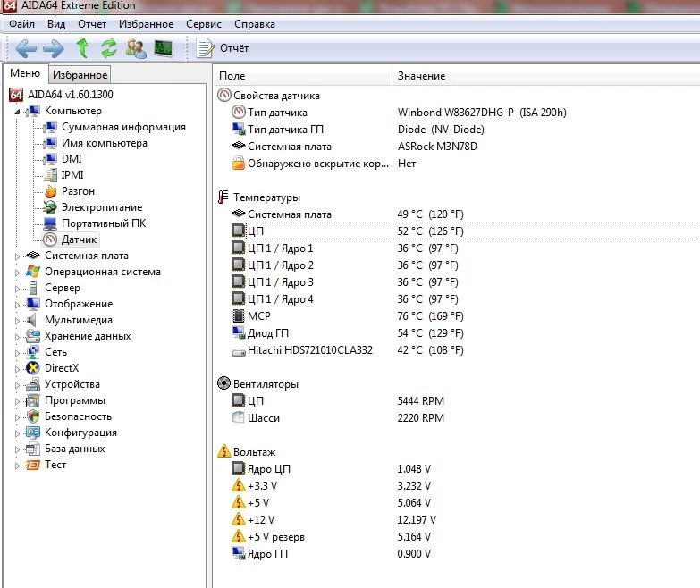Image resolution: width=700 pixels, height=588 pixels.
Task: Open the Вид menu
Action: [56, 24]
